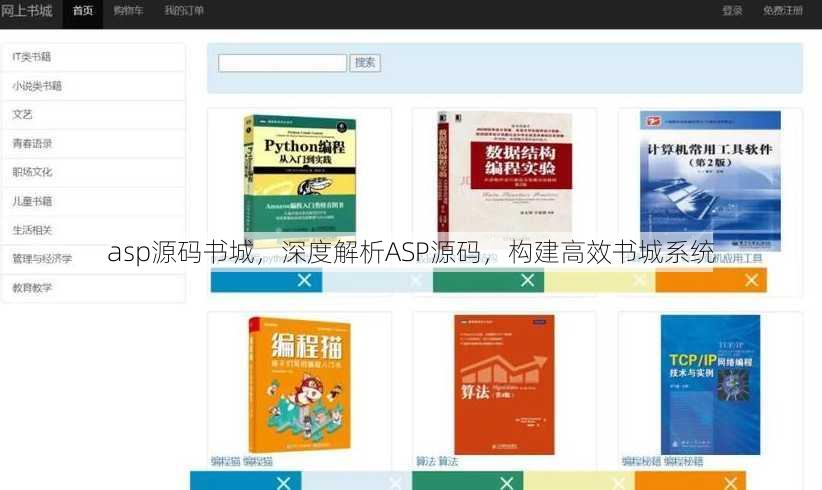822x490 pixels.
Task: Select the 文艺 category
Action: 93,115
